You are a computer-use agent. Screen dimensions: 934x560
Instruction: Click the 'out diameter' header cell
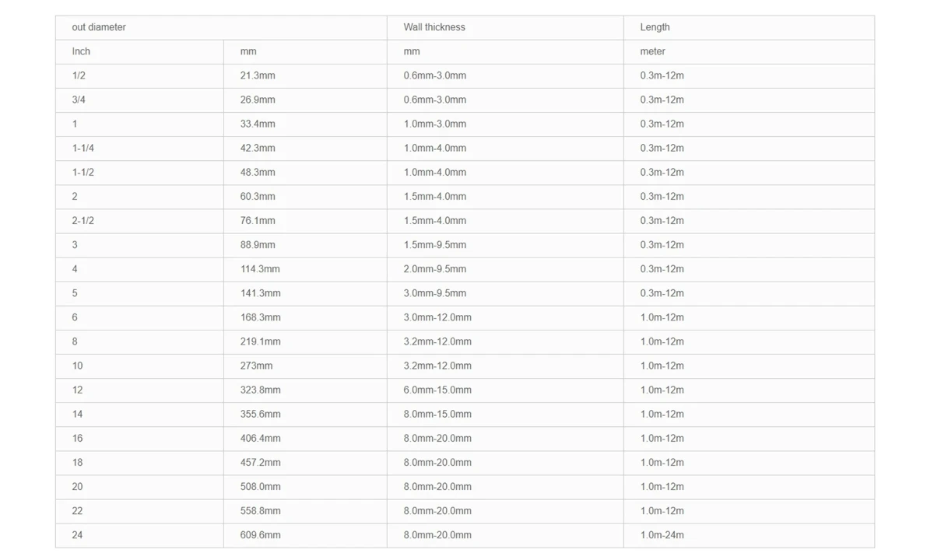click(221, 27)
